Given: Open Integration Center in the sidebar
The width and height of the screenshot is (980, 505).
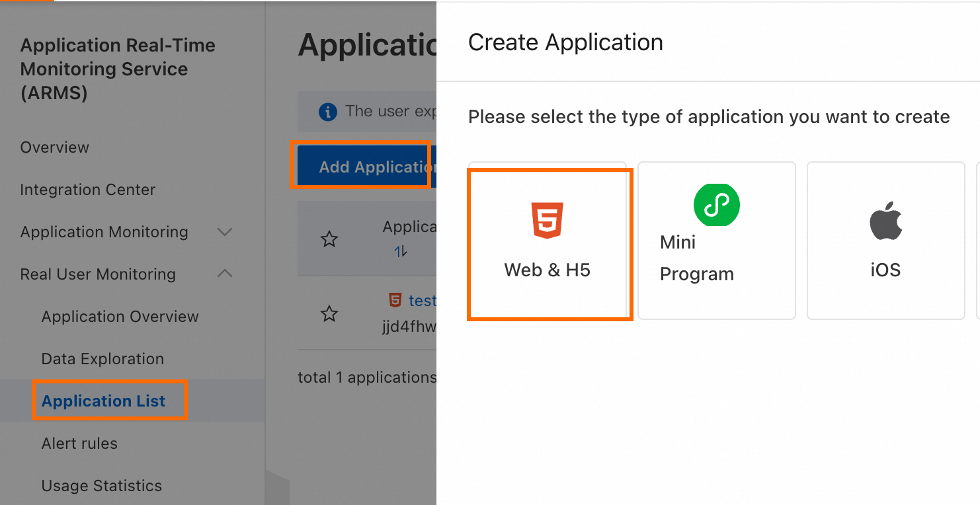Looking at the screenshot, I should [87, 190].
